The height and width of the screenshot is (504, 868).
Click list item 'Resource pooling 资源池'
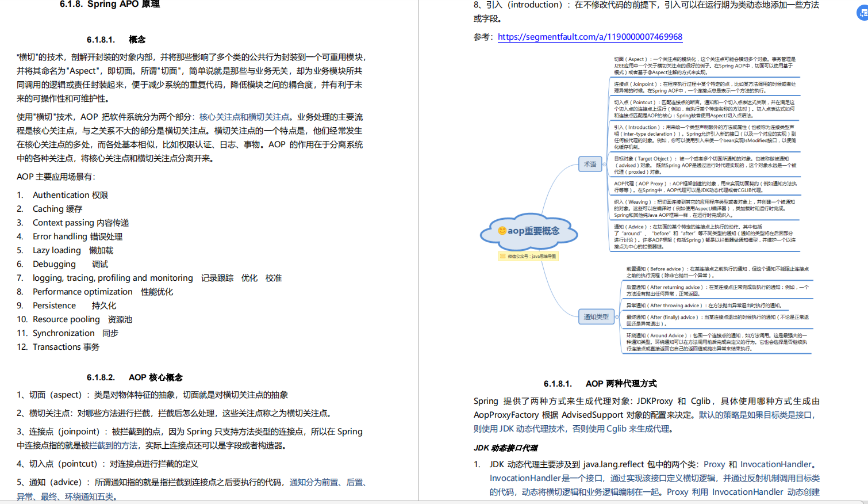pyautogui.click(x=82, y=319)
